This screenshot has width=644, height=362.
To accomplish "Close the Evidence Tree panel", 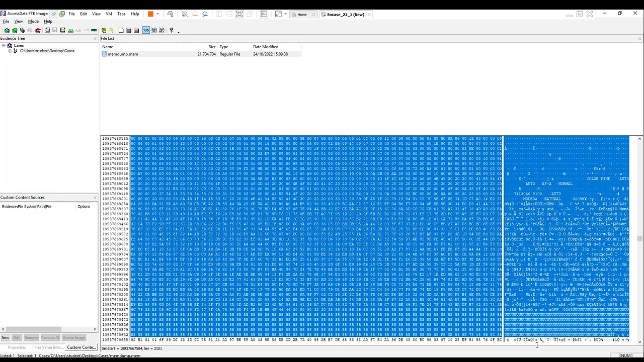I will 95,38.
